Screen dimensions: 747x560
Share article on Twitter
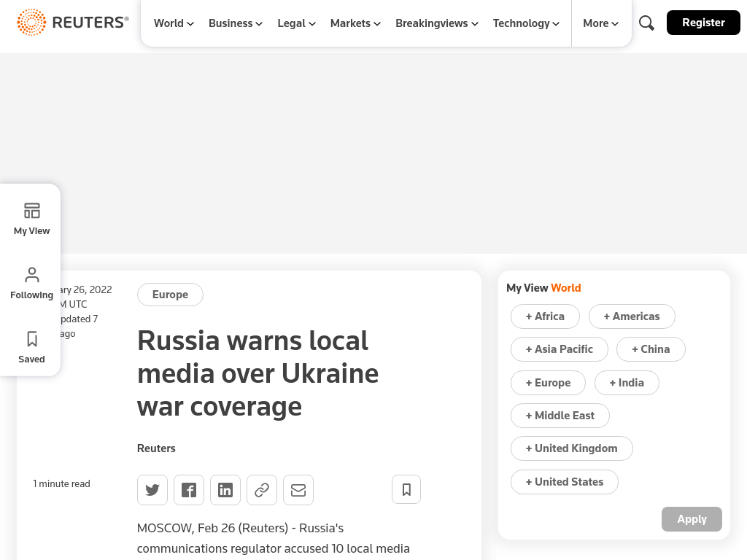pyautogui.click(x=152, y=489)
